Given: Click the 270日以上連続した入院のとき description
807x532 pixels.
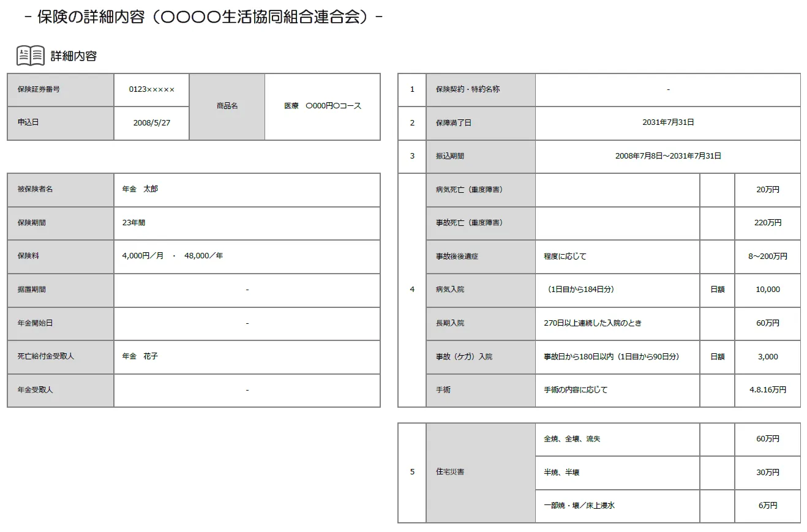Looking at the screenshot, I should 593,323.
